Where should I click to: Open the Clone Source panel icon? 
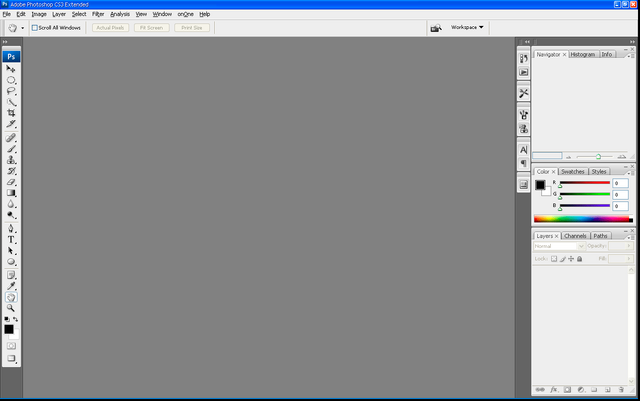[523, 129]
